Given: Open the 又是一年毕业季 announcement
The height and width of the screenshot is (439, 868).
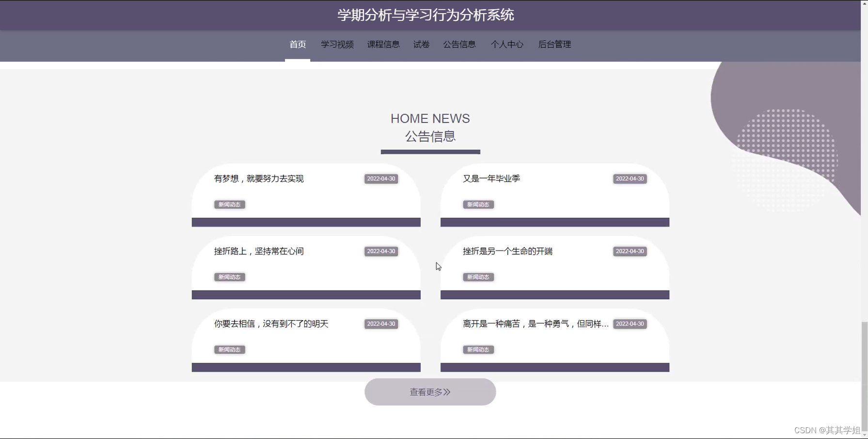Looking at the screenshot, I should pyautogui.click(x=493, y=179).
